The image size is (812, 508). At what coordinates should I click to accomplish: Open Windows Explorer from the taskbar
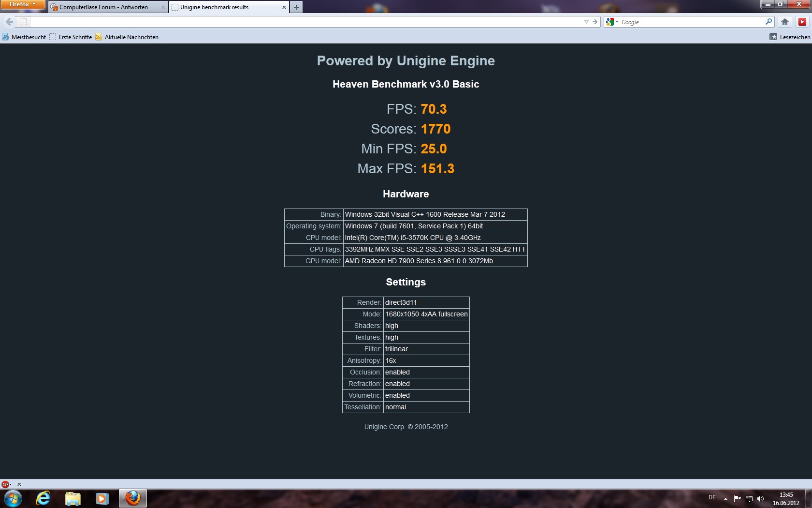[73, 498]
